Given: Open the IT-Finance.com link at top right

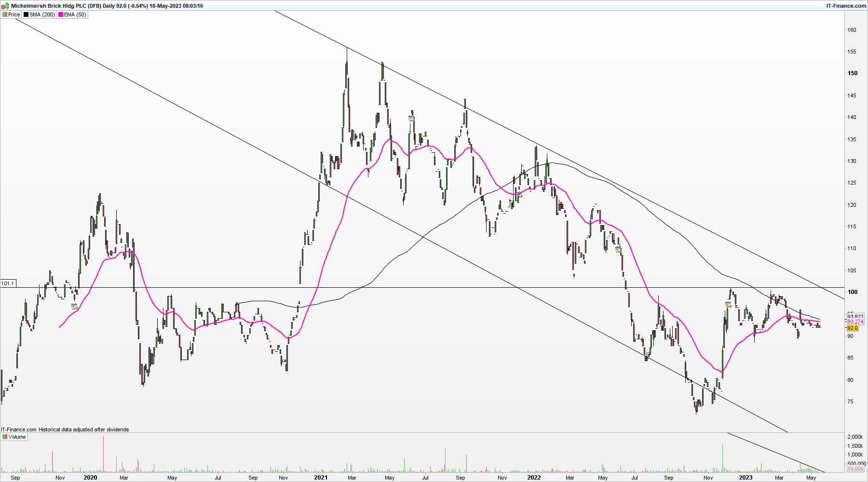Looking at the screenshot, I should click(x=846, y=6).
